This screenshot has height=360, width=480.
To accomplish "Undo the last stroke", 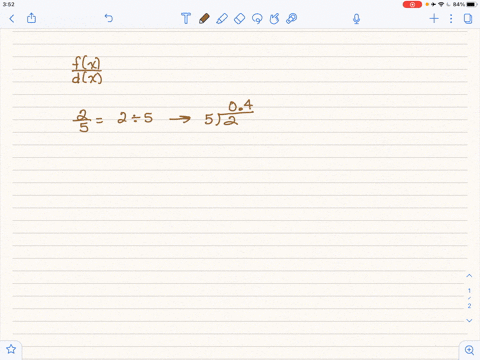I will 109,18.
